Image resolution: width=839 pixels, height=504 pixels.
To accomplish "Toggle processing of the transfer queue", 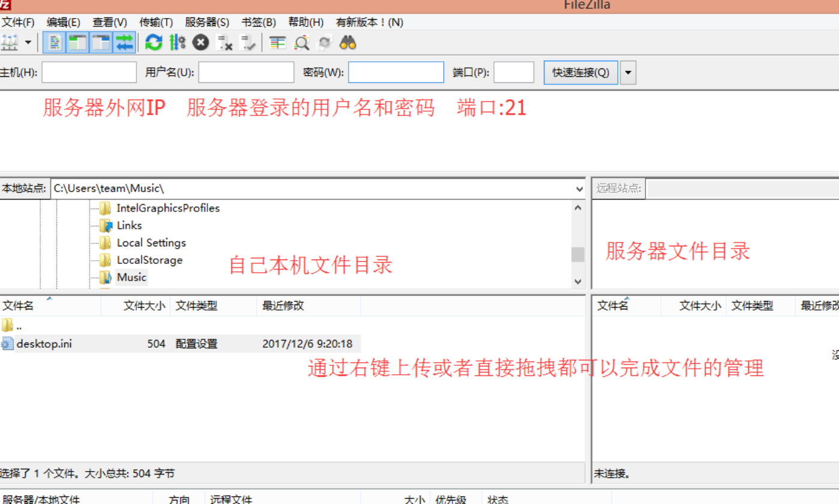I will click(x=177, y=43).
